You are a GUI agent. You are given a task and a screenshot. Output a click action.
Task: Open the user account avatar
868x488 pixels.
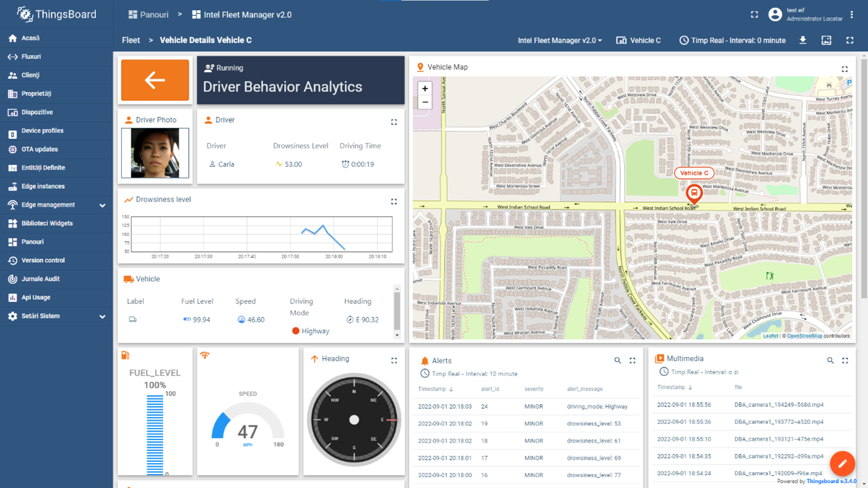click(x=775, y=15)
